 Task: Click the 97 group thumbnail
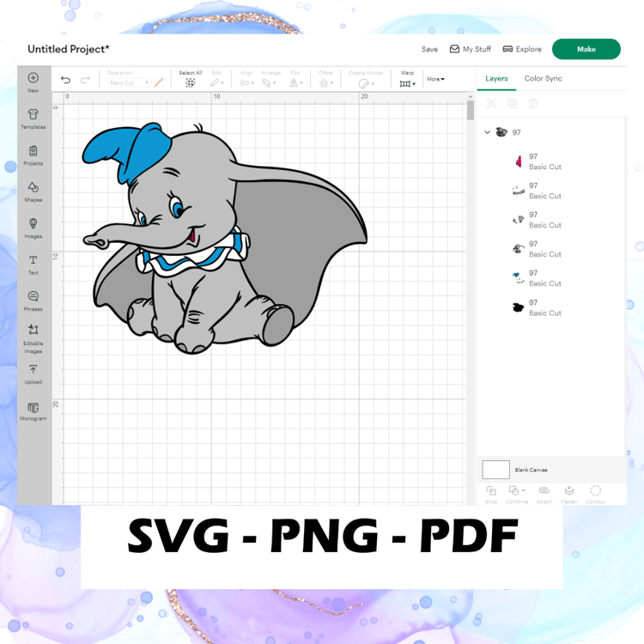501,132
